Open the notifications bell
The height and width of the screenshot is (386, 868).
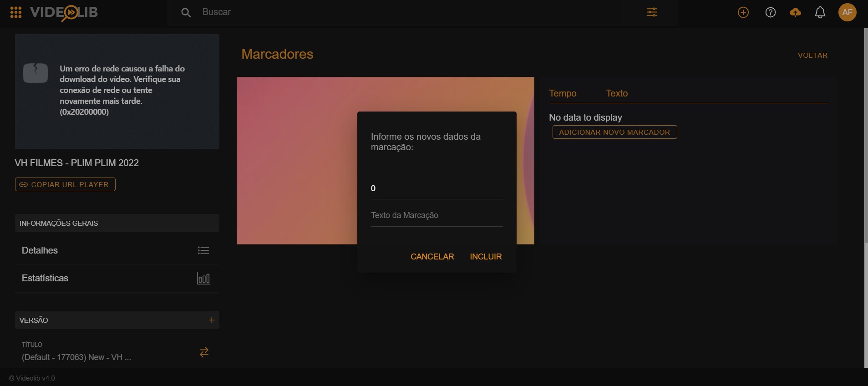point(820,12)
